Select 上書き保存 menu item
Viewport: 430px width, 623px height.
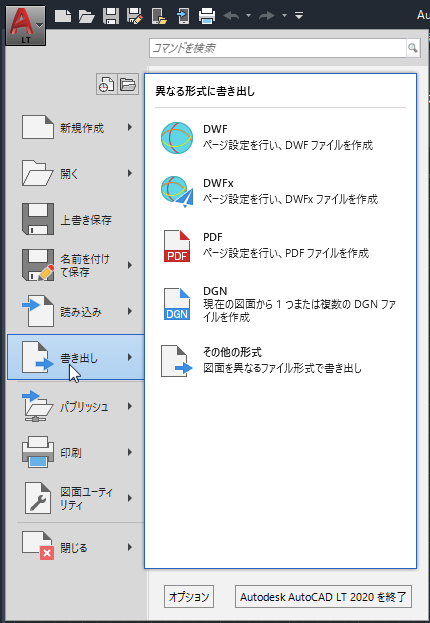pyautogui.click(x=76, y=219)
